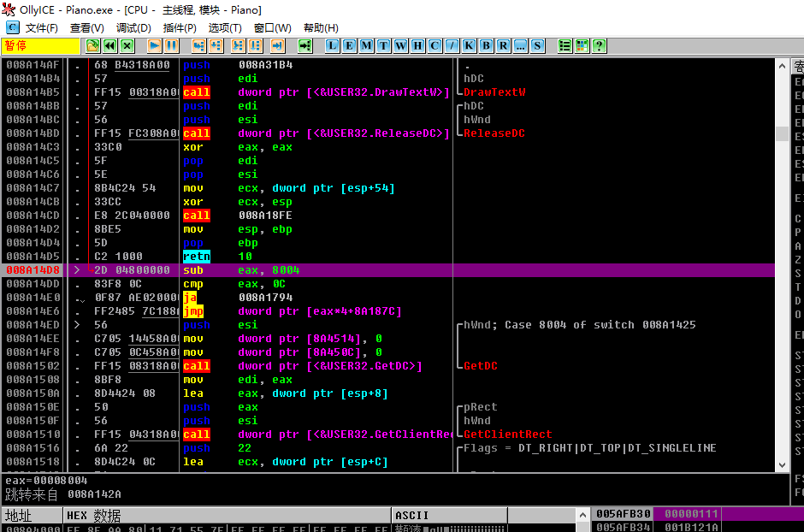Open the 插件(P) menu
The width and height of the screenshot is (804, 532).
[x=180, y=27]
